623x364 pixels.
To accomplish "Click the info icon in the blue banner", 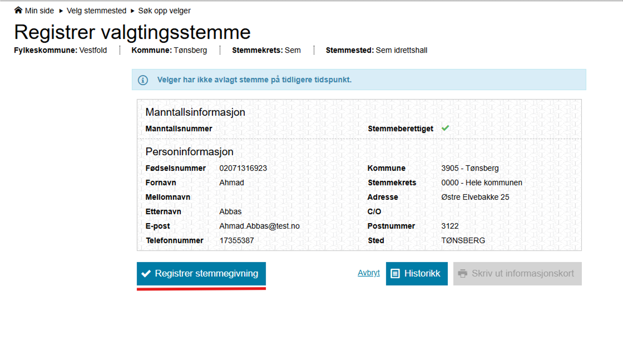I will click(x=143, y=80).
